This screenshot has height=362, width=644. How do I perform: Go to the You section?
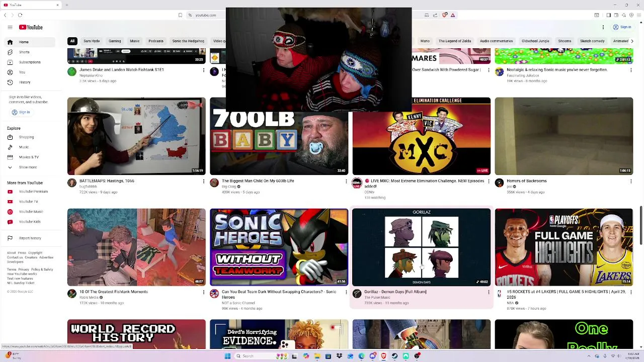(22, 72)
